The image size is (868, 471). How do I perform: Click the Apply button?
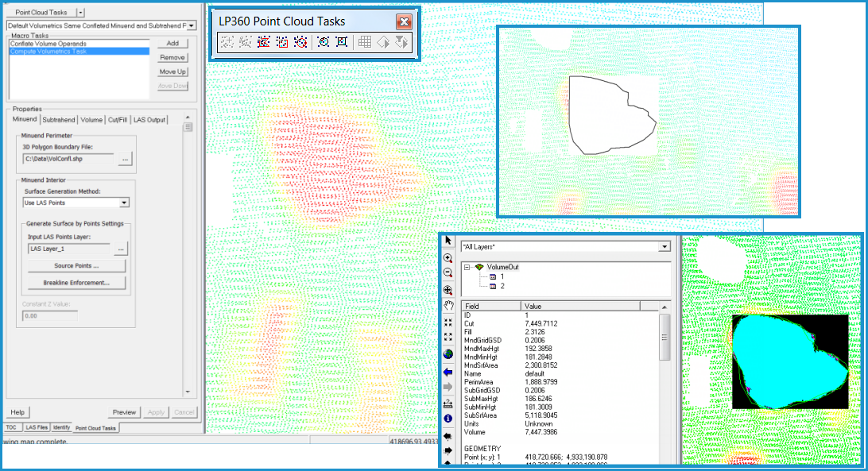(x=156, y=412)
